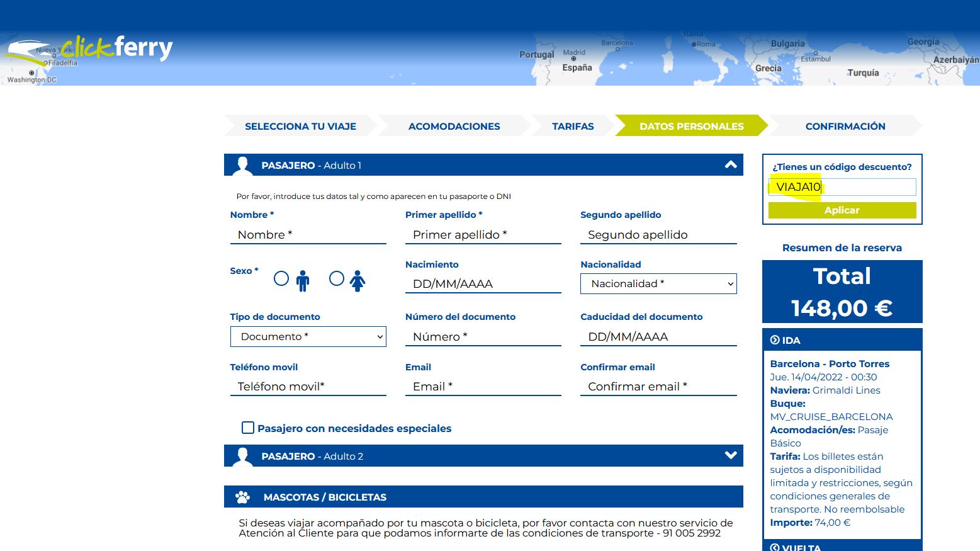
Task: Click the Jue. 14/04/2022 - 00:30 date
Action: pyautogui.click(x=823, y=377)
